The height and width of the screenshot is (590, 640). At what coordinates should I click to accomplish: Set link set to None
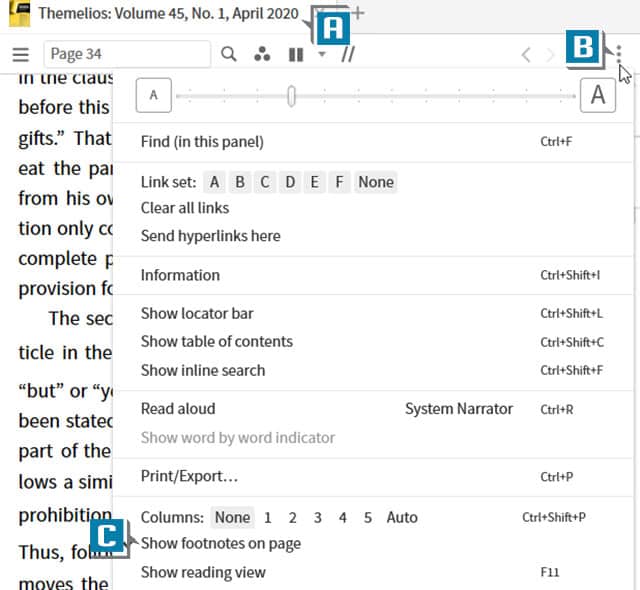[376, 181]
